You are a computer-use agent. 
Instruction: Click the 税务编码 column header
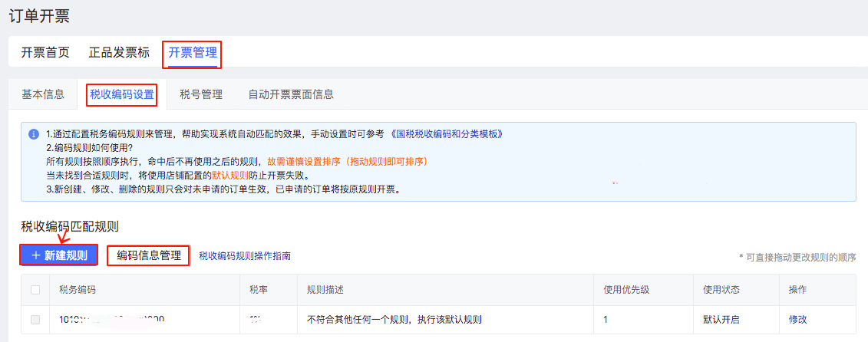(x=78, y=290)
